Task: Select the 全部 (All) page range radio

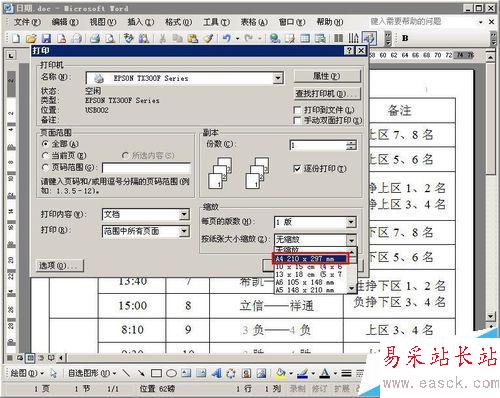Action: (x=46, y=144)
